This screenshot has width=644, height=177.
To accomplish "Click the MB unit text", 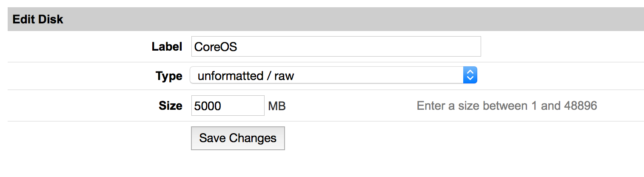I will coord(277,106).
